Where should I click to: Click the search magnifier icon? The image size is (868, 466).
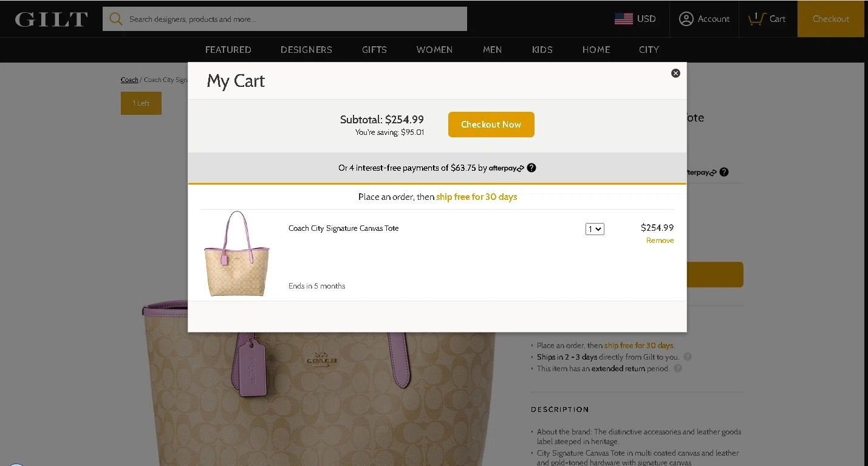click(115, 19)
